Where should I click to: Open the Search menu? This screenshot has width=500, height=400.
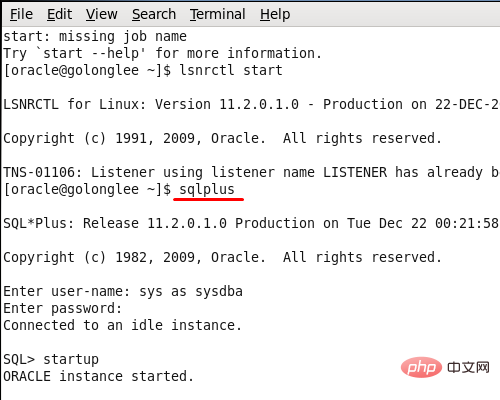(154, 14)
